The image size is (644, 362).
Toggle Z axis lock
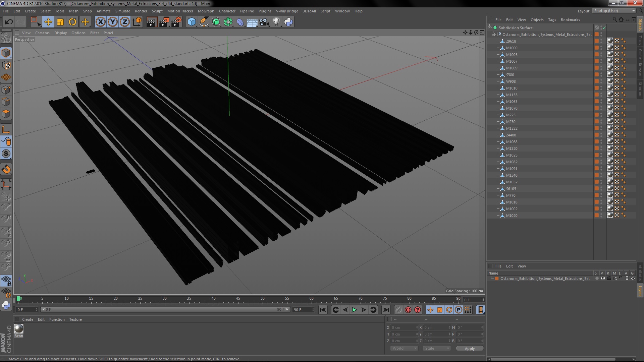pyautogui.click(x=125, y=22)
